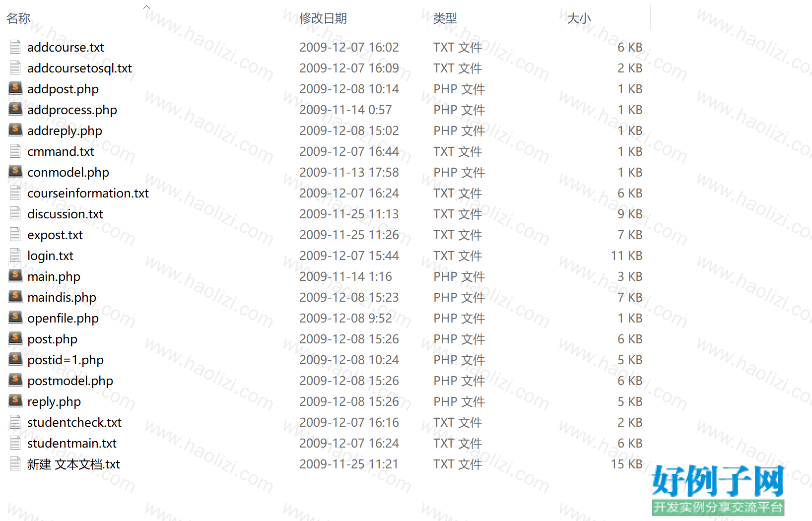Select file name addcourse.txt
The width and height of the screenshot is (812, 521).
[x=66, y=47]
